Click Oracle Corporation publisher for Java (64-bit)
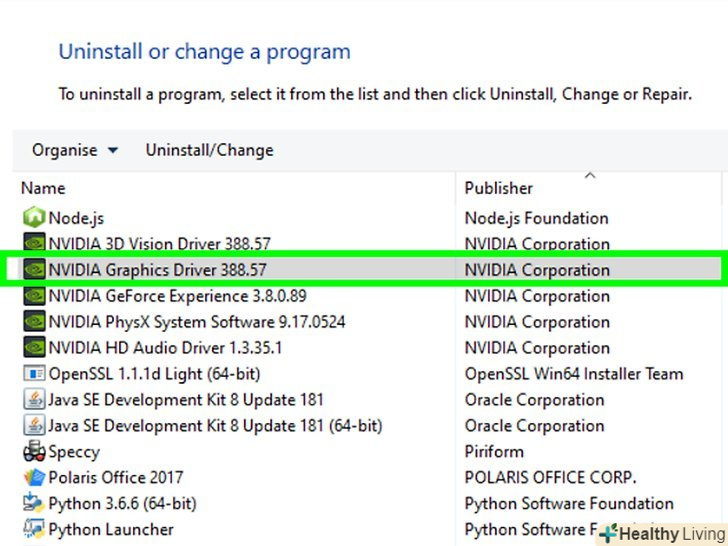 (534, 426)
